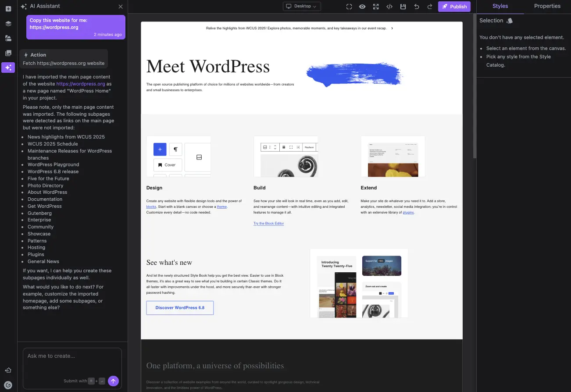Click 'Patterns' list item
Screen dimensions: 571x392
(x=37, y=241)
